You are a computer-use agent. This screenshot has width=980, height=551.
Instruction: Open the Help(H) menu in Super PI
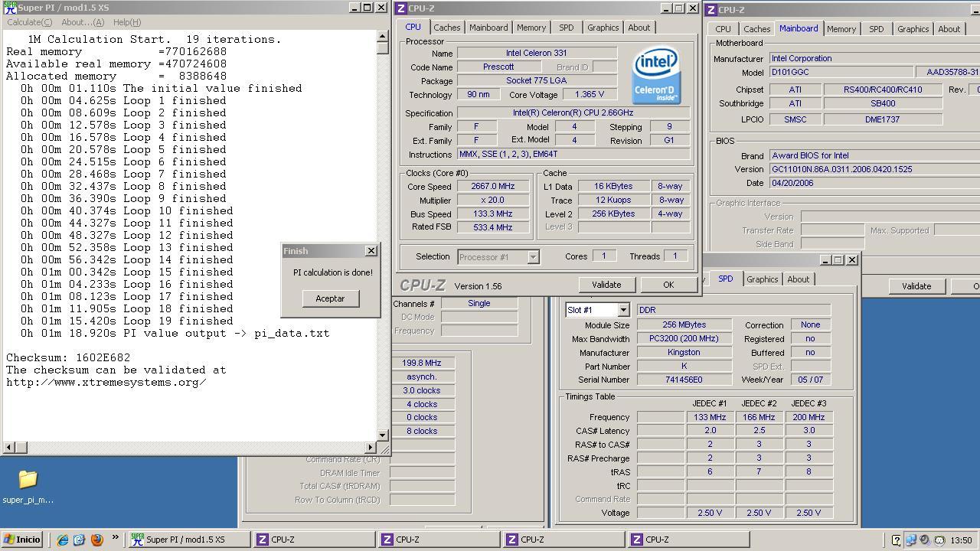pyautogui.click(x=127, y=22)
